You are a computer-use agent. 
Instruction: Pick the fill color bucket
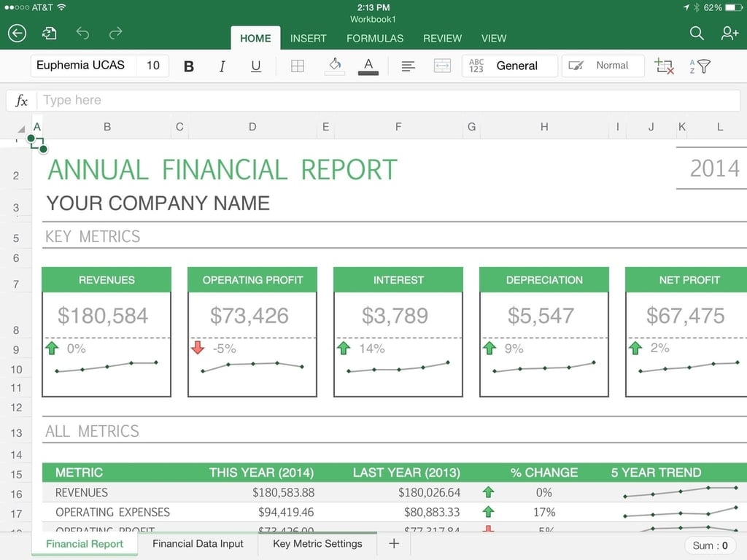point(335,66)
